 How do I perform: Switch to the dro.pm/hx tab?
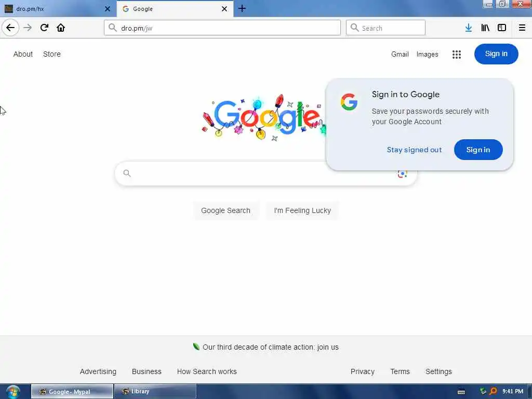[58, 9]
